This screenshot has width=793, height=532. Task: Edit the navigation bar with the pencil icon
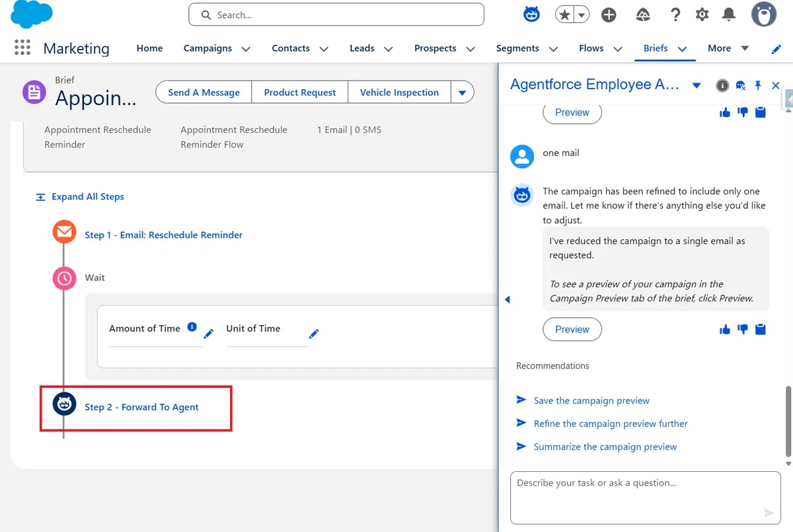776,50
